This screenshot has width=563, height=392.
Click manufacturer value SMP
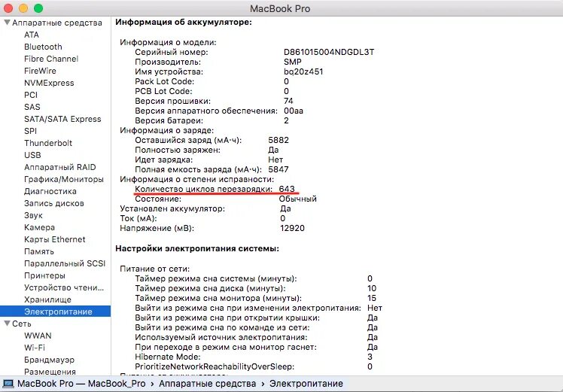point(293,62)
